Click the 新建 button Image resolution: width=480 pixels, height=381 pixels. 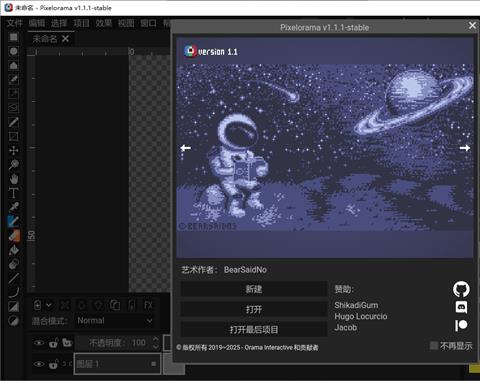tap(254, 289)
